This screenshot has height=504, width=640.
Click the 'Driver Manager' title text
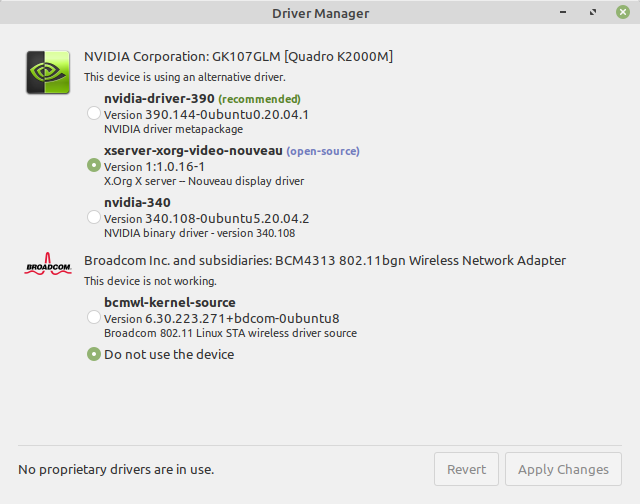coord(321,13)
